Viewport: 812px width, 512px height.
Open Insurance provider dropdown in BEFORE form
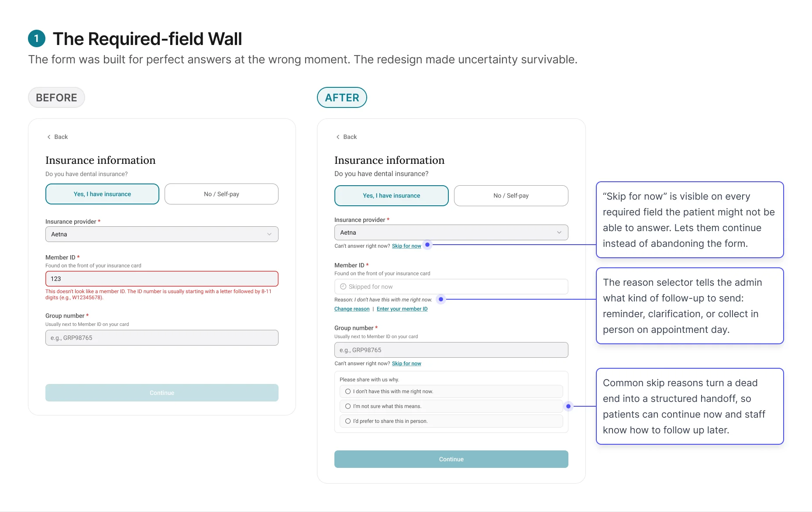tap(162, 234)
